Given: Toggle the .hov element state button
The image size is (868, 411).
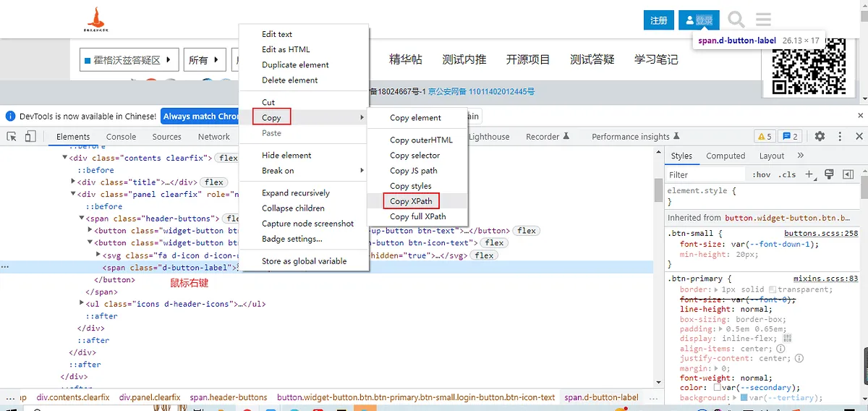Looking at the screenshot, I should tap(762, 174).
